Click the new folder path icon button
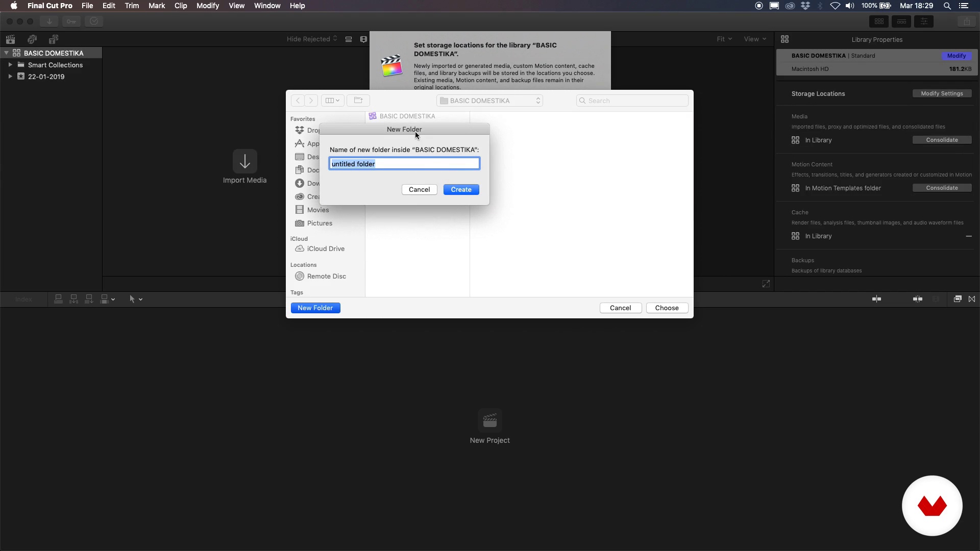Image resolution: width=980 pixels, height=551 pixels. tap(358, 101)
